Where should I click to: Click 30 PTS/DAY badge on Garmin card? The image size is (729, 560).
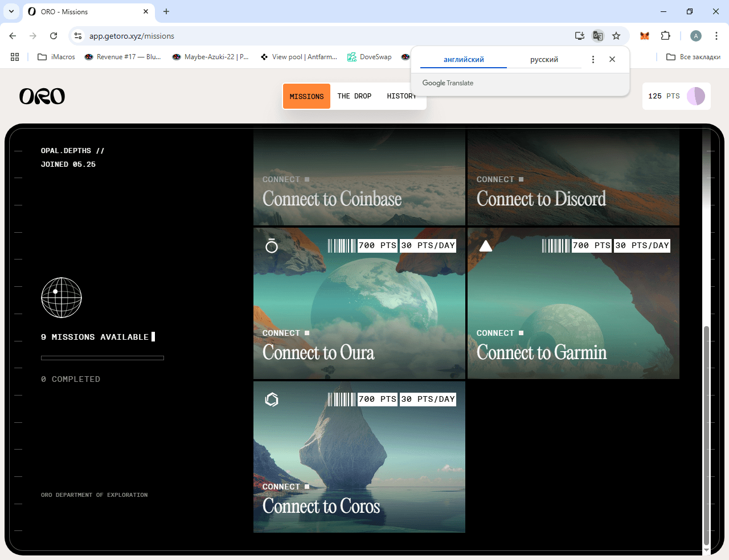(x=642, y=245)
